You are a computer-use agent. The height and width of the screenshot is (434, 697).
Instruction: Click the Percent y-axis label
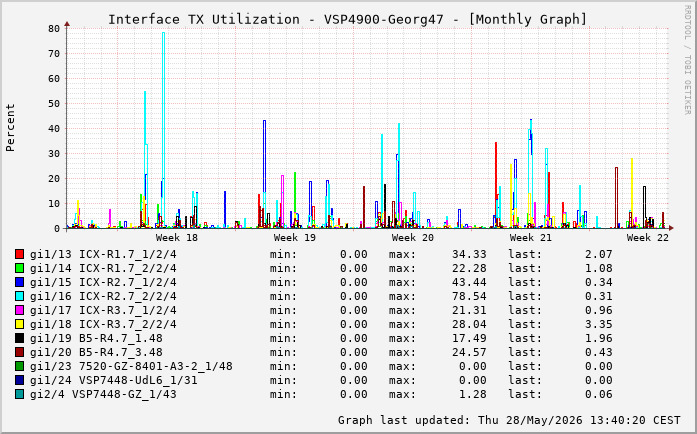click(10, 128)
